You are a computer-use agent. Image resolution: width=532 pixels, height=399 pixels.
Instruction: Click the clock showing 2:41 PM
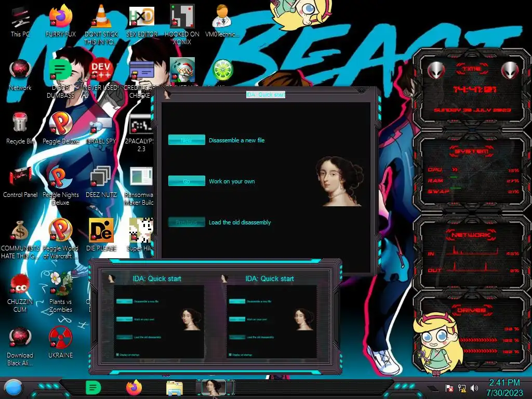click(x=504, y=388)
